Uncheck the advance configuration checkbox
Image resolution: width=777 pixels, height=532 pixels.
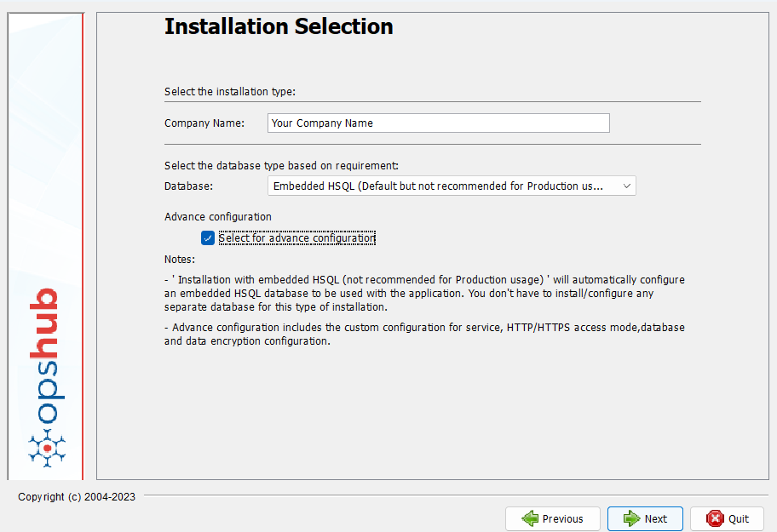pos(208,238)
